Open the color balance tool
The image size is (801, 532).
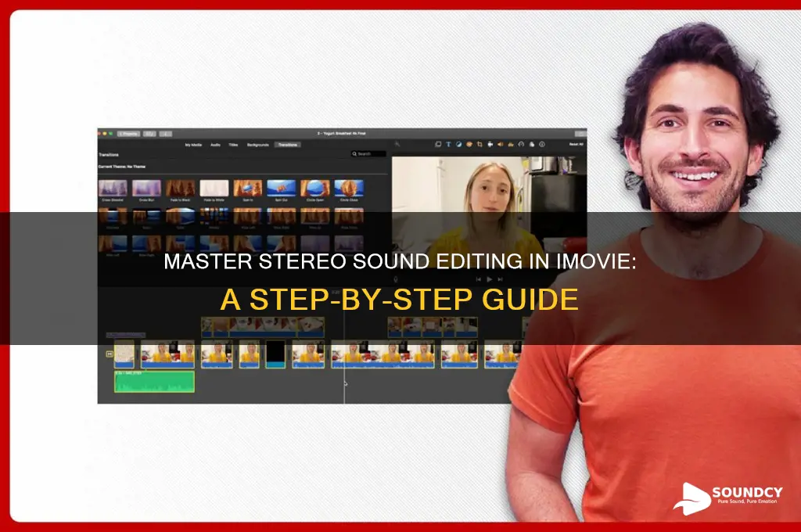click(x=458, y=145)
